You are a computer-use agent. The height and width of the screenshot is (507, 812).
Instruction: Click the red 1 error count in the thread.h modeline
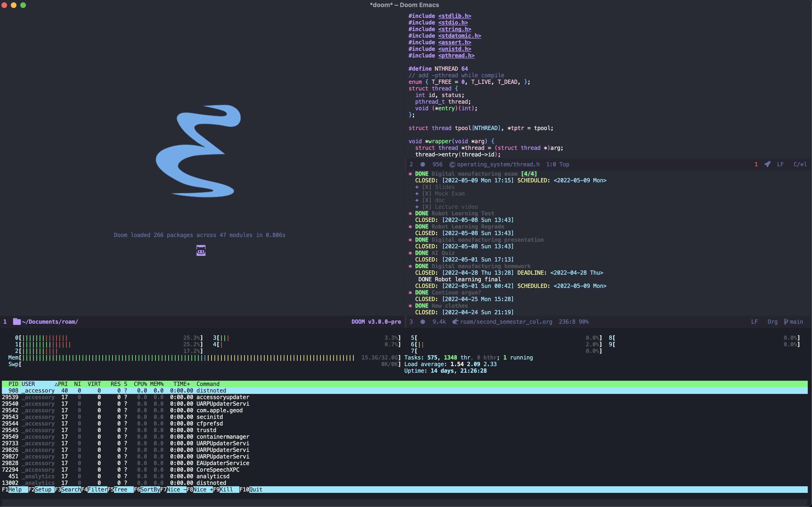756,164
